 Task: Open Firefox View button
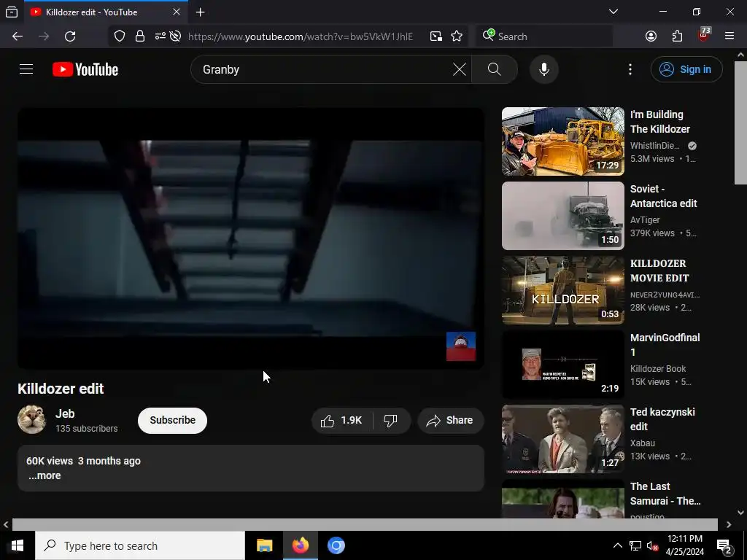pos(12,12)
